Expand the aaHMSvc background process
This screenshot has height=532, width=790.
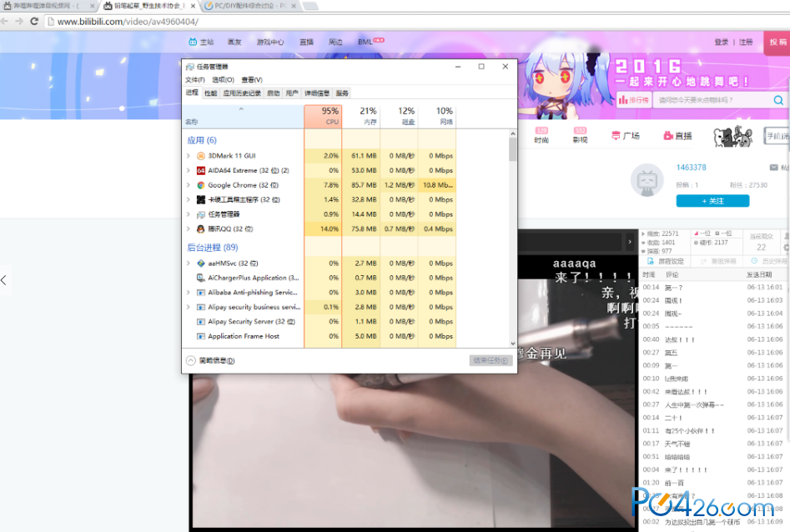189,263
